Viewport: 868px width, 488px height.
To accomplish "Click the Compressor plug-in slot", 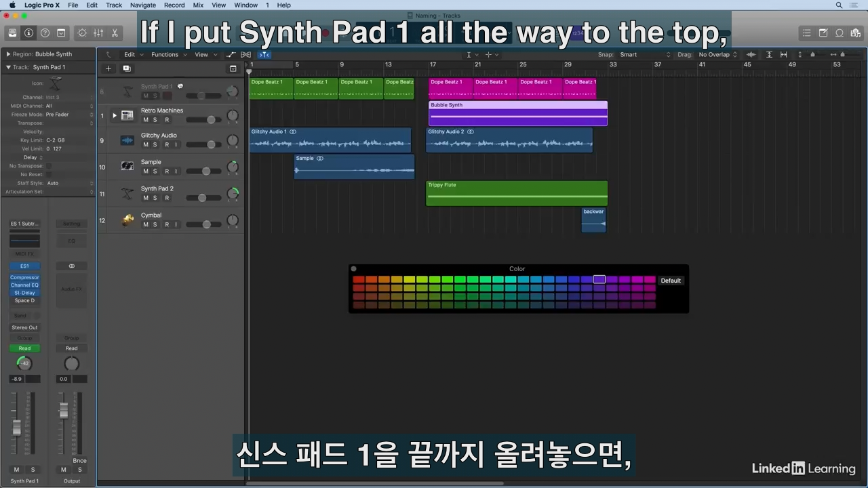I will (24, 278).
